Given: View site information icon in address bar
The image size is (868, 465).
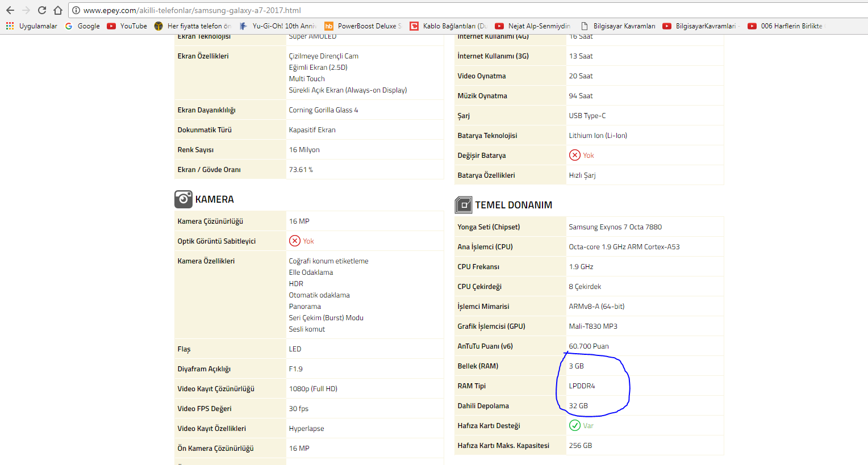Looking at the screenshot, I should [x=76, y=10].
